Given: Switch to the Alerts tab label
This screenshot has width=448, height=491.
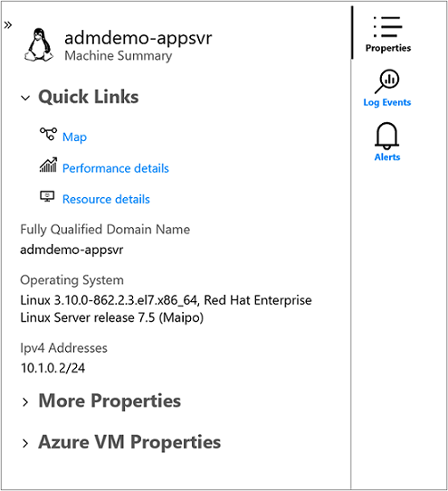Looking at the screenshot, I should click(387, 156).
